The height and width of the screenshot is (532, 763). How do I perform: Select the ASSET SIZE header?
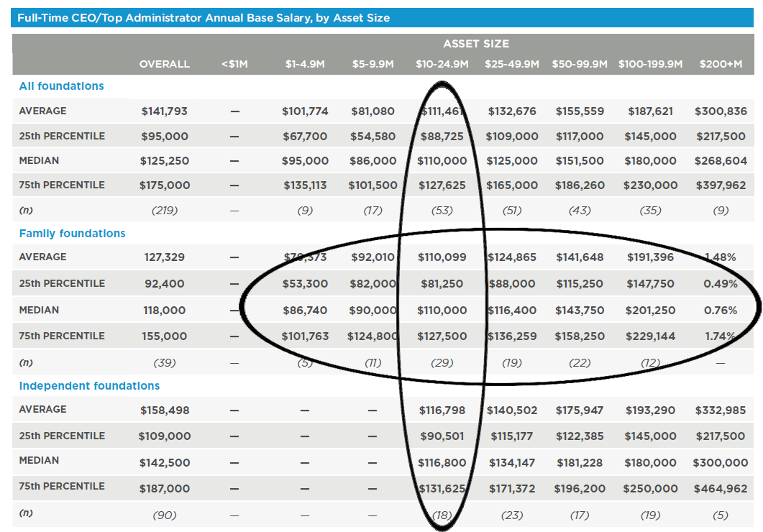(x=475, y=43)
